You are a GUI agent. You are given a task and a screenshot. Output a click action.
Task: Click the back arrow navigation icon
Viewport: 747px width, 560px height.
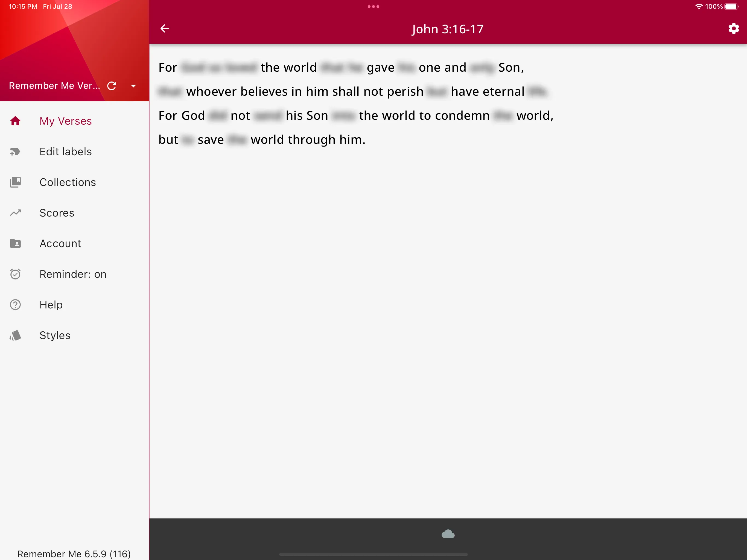tap(165, 28)
